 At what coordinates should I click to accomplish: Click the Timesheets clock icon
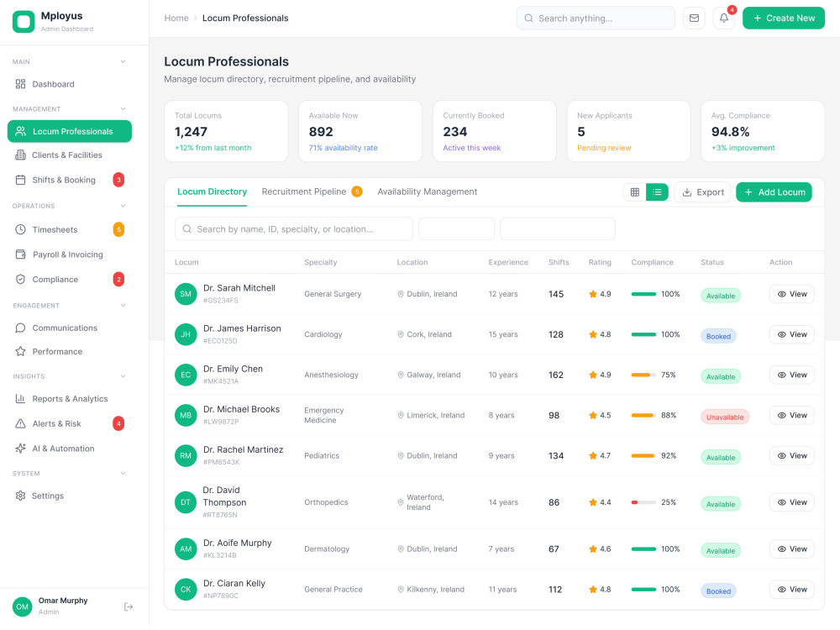(x=20, y=230)
